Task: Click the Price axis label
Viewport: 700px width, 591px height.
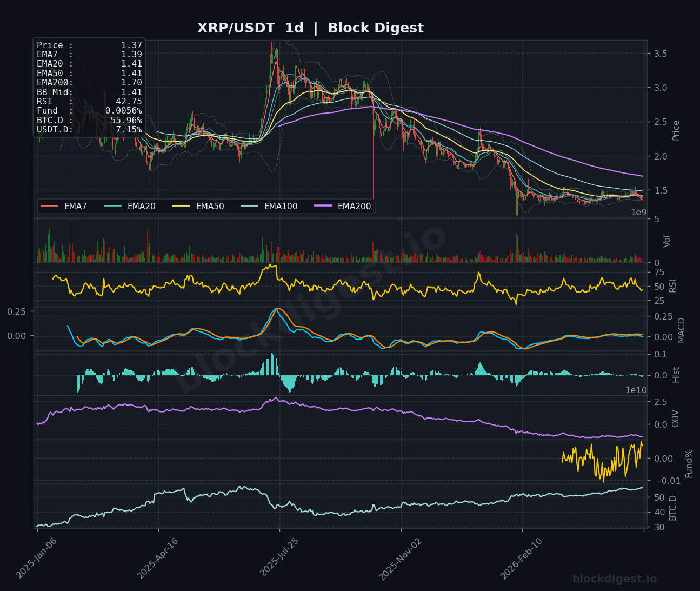Action: pyautogui.click(x=676, y=130)
